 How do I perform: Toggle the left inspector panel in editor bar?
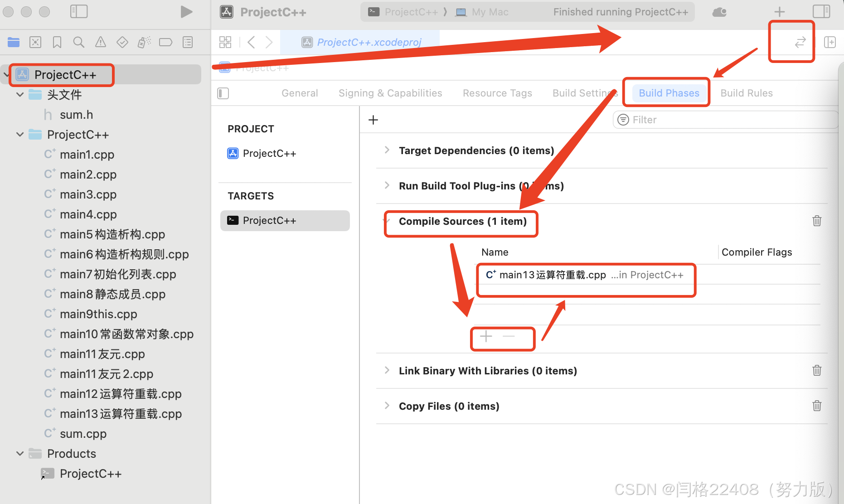point(223,93)
